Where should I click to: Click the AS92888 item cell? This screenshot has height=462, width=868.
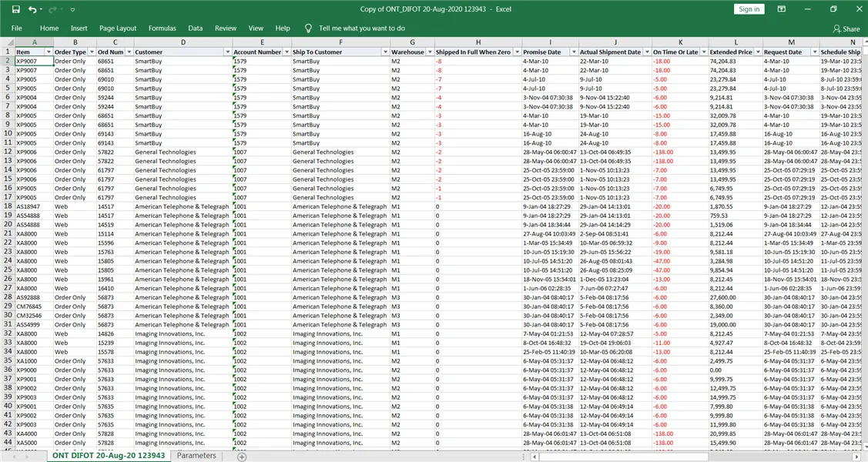34,298
